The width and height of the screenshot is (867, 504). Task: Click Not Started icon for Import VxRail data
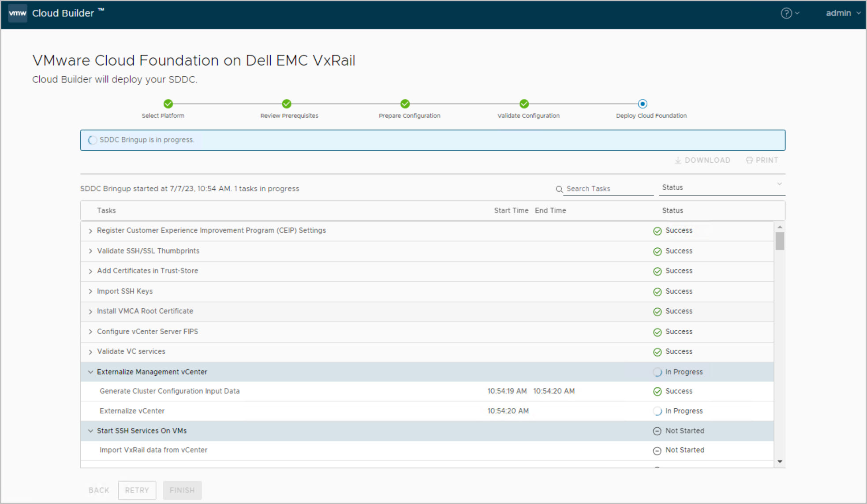(657, 451)
